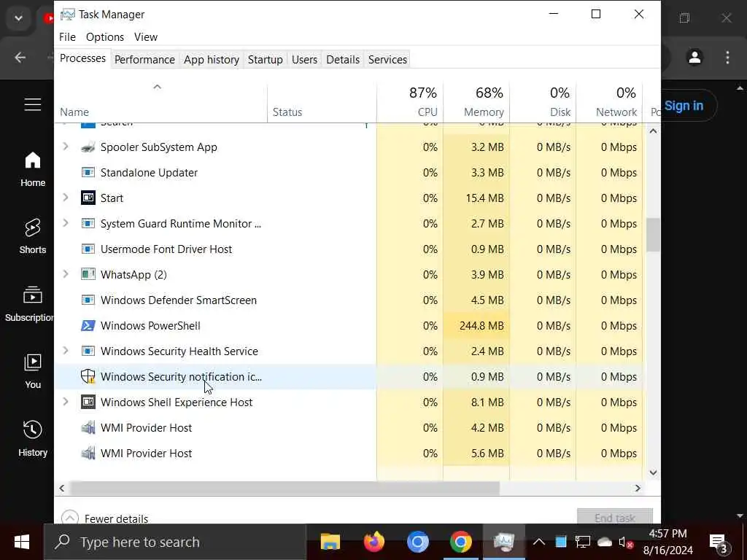Switch to the Performance tab

coord(144,60)
